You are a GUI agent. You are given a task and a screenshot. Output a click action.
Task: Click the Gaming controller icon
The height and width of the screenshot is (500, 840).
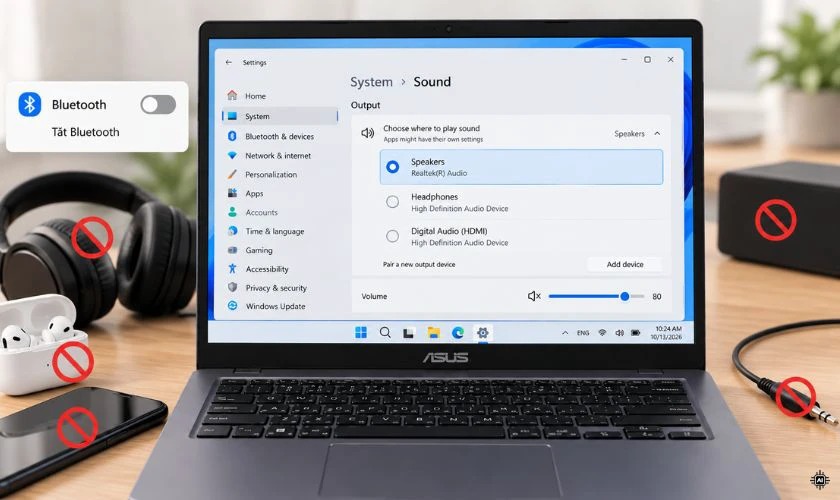232,250
